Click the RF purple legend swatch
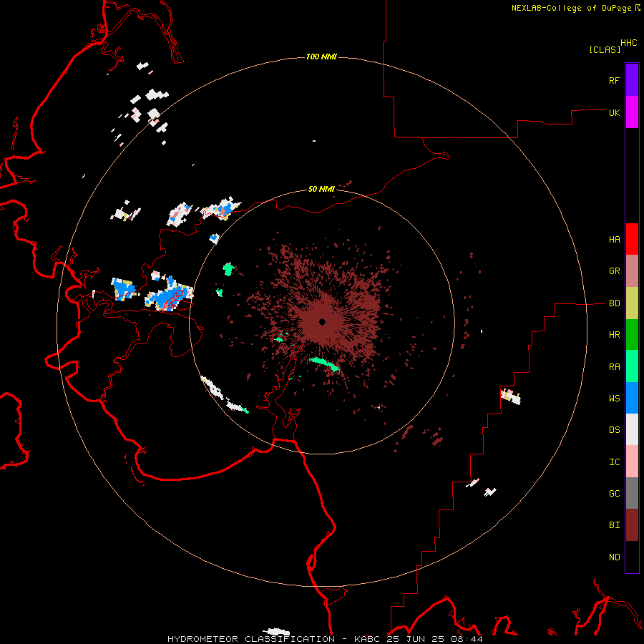644x644 pixels. click(632, 80)
